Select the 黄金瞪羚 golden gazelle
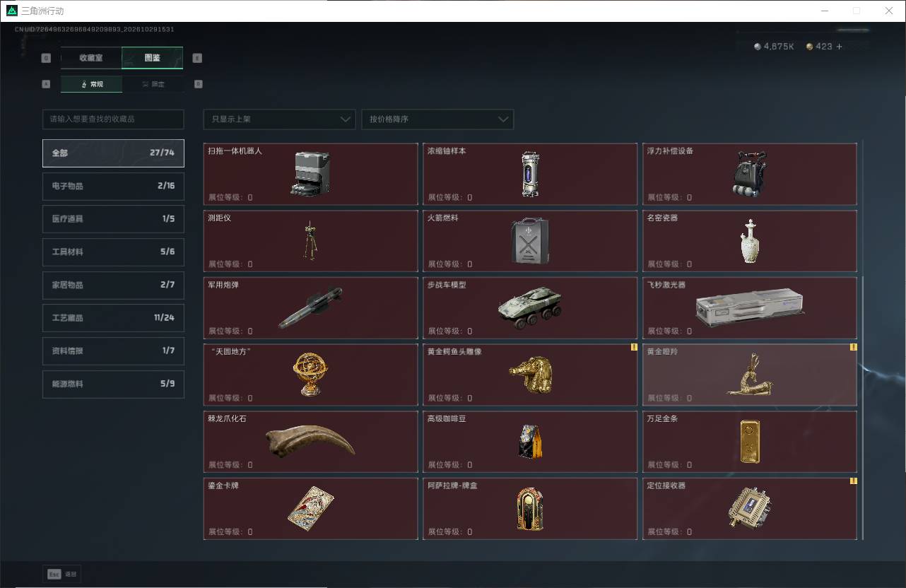The image size is (906, 588). coord(749,375)
